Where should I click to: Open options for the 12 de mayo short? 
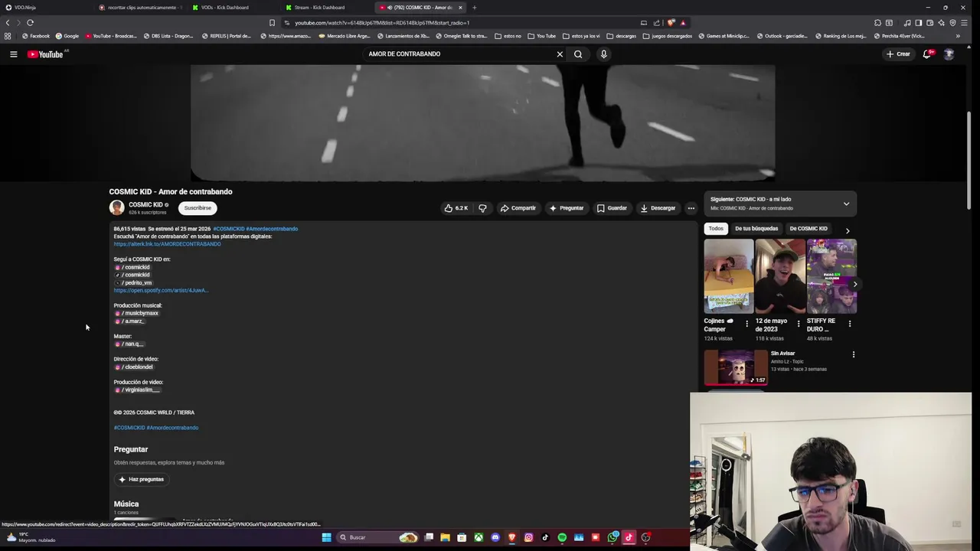tap(799, 324)
